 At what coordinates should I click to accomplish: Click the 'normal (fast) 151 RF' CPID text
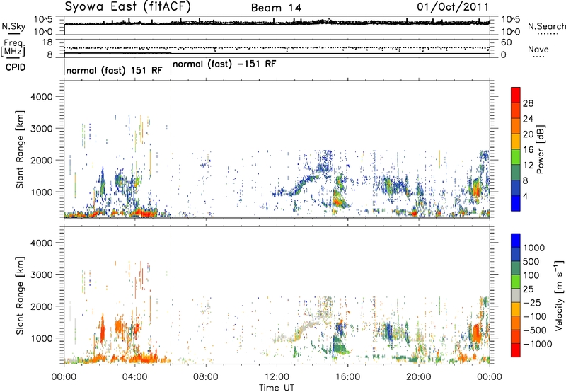click(115, 70)
